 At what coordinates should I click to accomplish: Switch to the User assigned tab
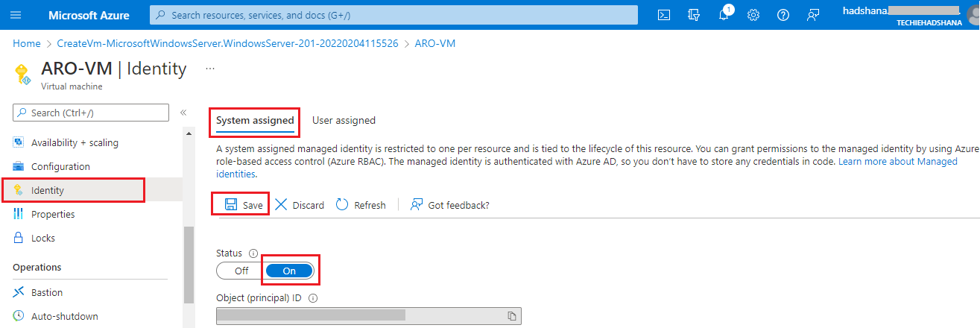[x=344, y=120]
